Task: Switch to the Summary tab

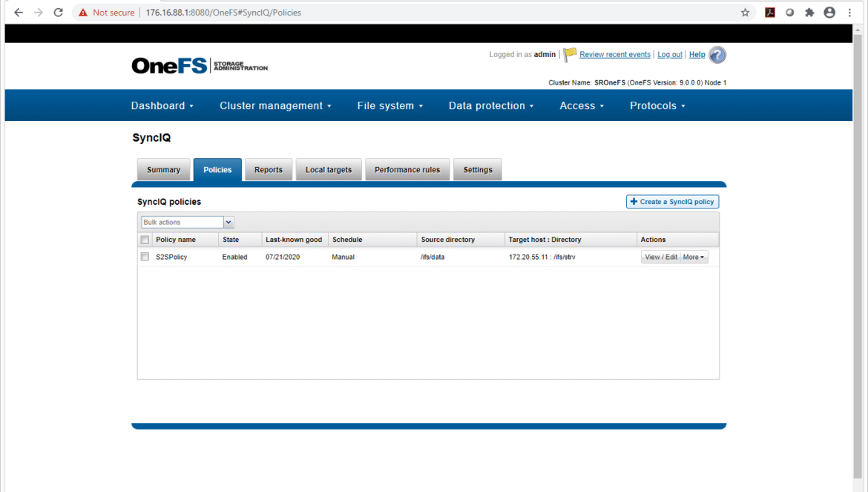Action: (x=163, y=170)
